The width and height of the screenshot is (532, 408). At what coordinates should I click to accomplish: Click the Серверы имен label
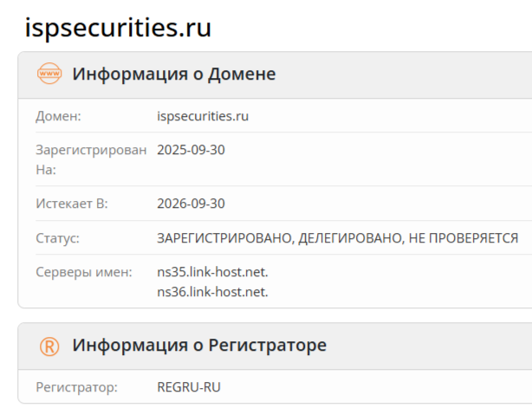point(84,273)
